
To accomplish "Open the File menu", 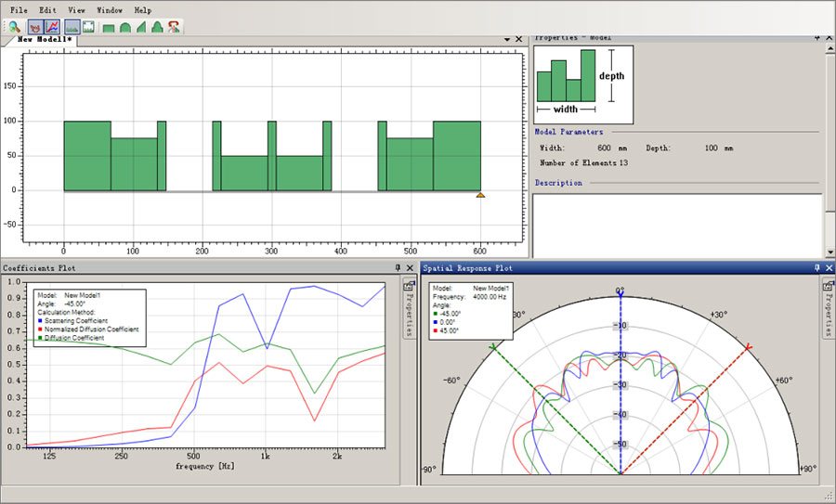I will click(20, 9).
